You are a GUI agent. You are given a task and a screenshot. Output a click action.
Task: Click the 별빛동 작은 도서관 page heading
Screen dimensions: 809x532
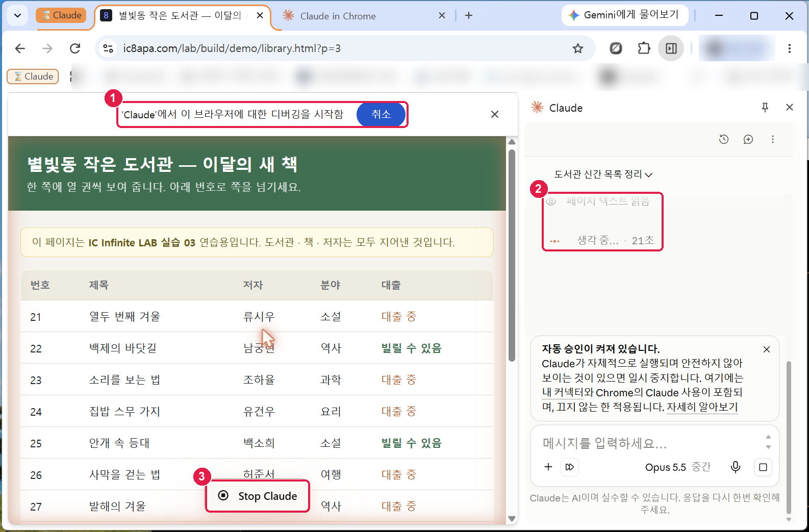162,164
